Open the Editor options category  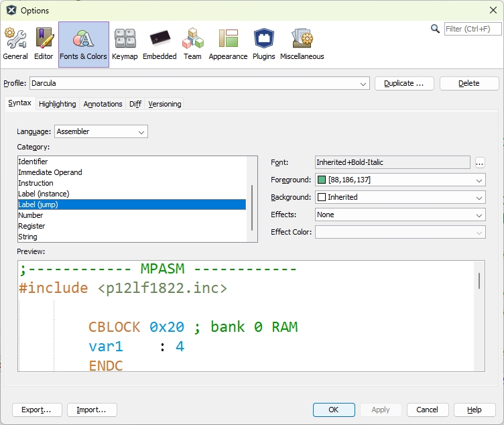[44, 44]
